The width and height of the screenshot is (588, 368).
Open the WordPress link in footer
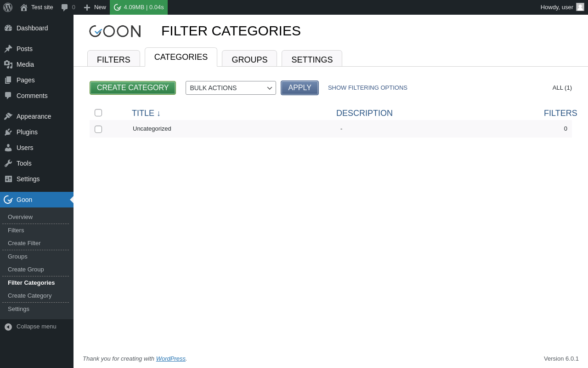tap(171, 359)
